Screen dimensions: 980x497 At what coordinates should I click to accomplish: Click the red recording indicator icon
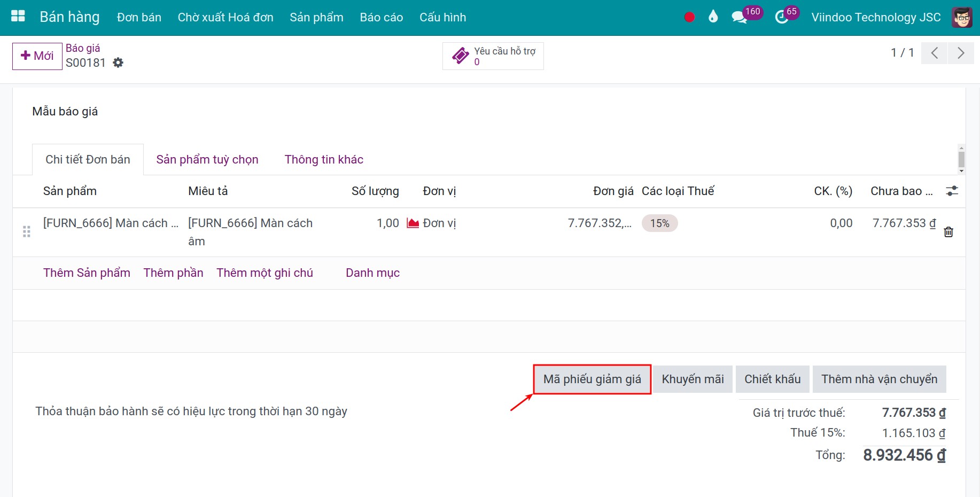689,17
